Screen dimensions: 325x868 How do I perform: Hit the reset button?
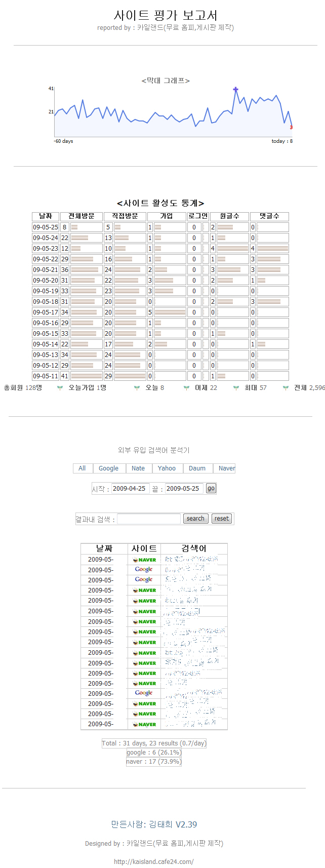tap(221, 519)
